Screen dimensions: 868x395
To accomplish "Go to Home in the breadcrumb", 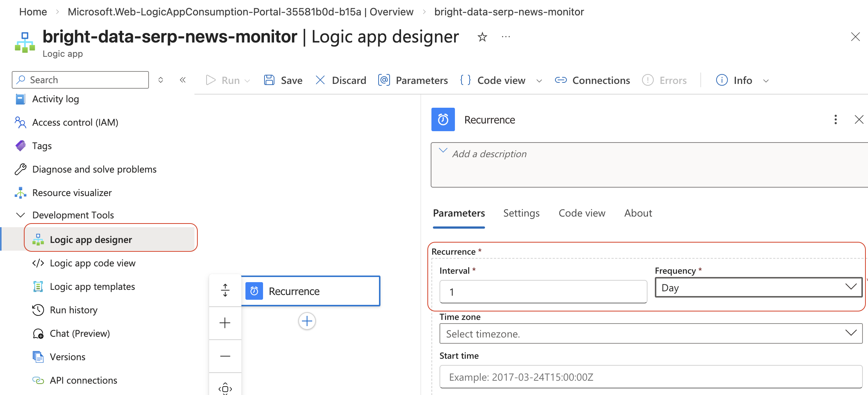I will tap(33, 12).
